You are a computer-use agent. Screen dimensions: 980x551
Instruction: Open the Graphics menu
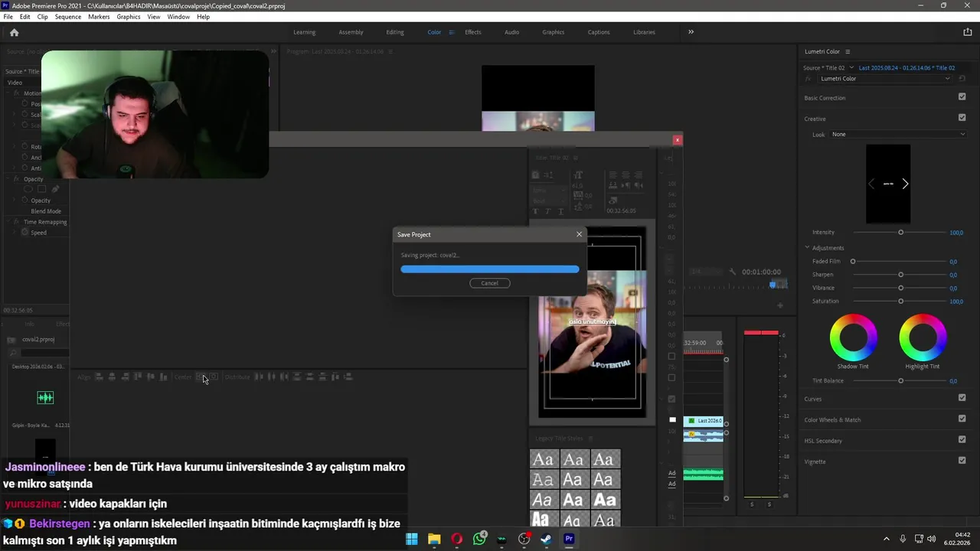129,17
